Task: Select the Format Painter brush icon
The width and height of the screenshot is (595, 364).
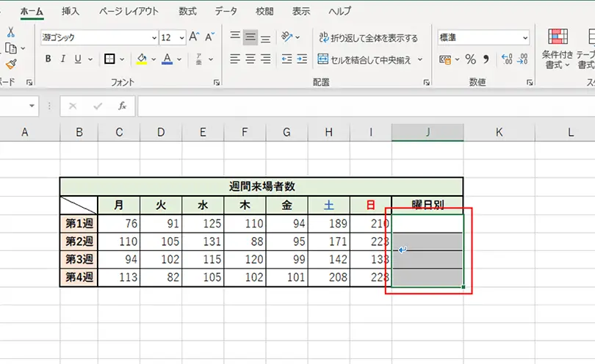Action: tap(11, 65)
